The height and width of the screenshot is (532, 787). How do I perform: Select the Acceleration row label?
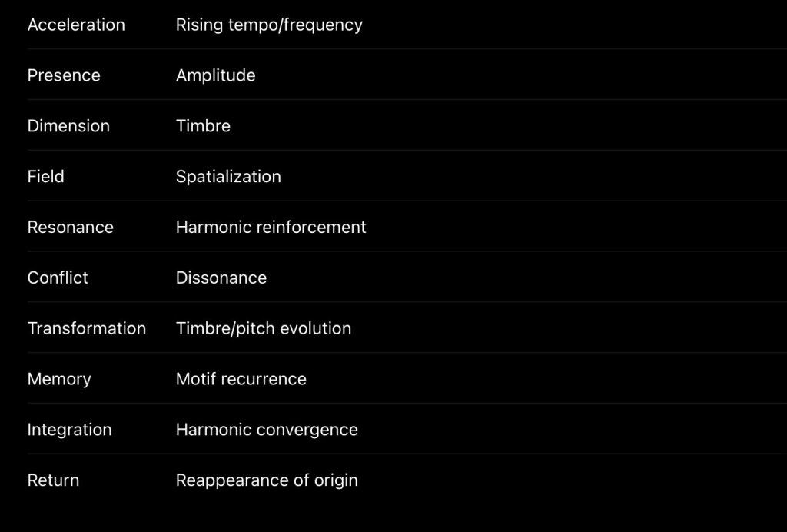(76, 25)
